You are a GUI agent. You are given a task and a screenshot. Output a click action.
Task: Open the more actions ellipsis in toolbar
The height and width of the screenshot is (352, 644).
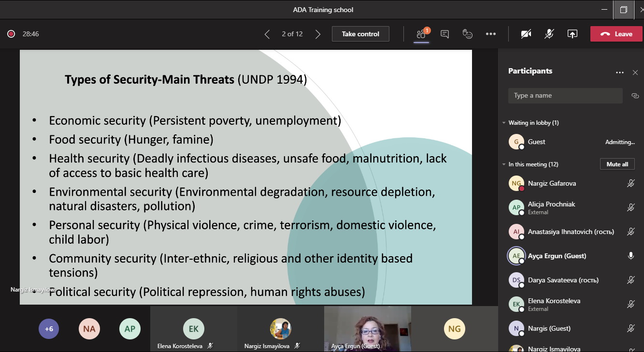coord(491,34)
